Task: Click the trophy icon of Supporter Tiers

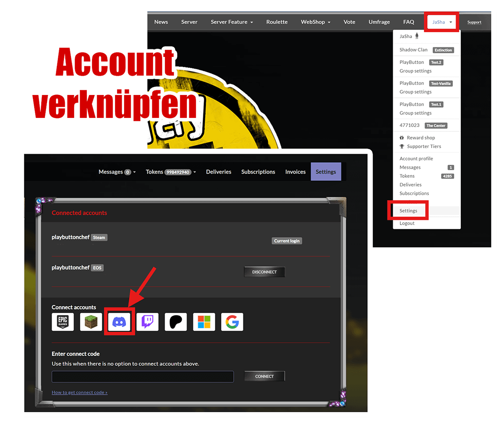Action: 402,146
